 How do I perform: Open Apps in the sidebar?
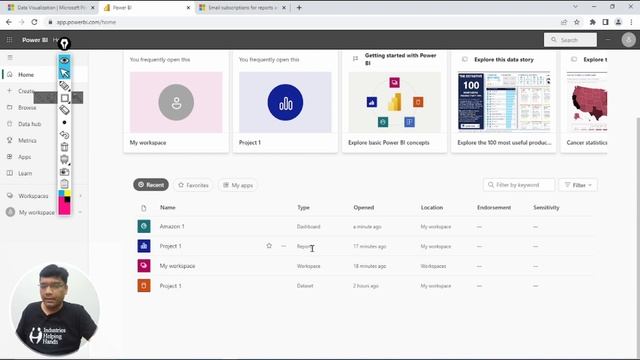coord(24,157)
